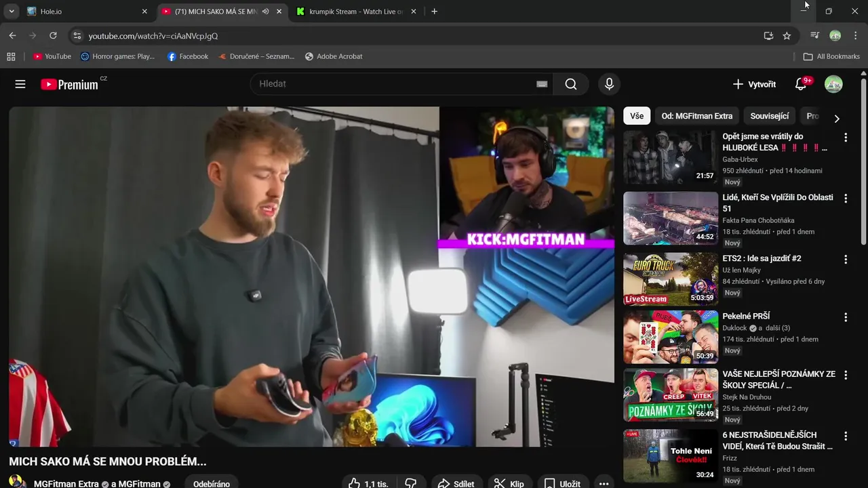Click the address bar URL
The height and width of the screenshot is (488, 868).
point(153,36)
